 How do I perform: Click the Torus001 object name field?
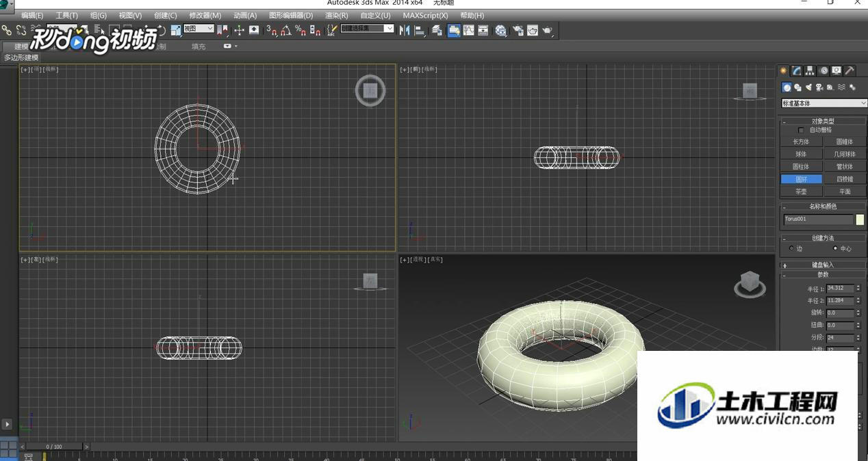818,220
